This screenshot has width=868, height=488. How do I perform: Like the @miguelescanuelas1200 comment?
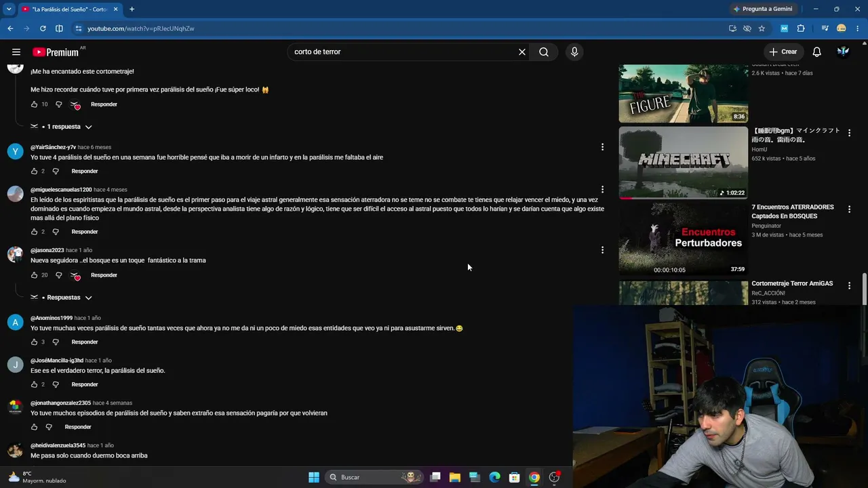tap(34, 232)
